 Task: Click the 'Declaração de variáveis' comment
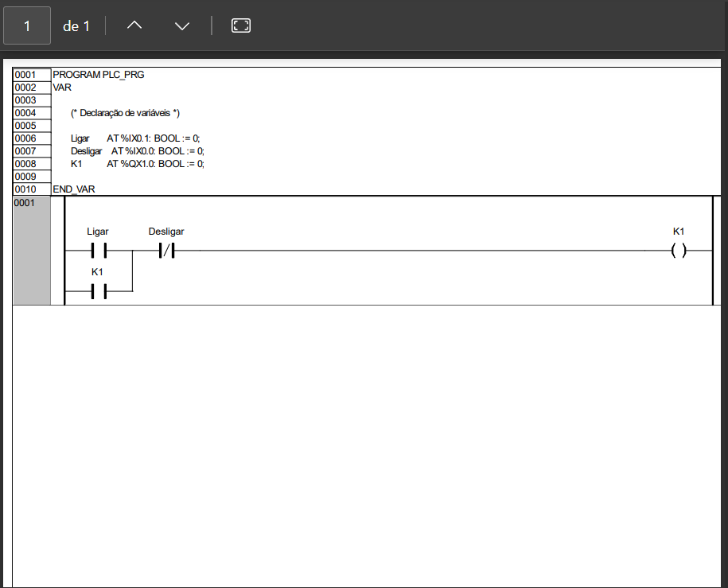click(125, 113)
